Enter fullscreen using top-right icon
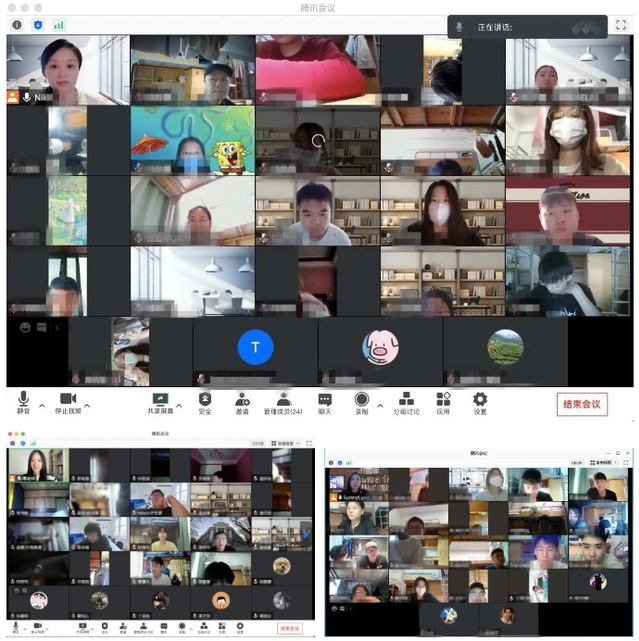 (621, 24)
